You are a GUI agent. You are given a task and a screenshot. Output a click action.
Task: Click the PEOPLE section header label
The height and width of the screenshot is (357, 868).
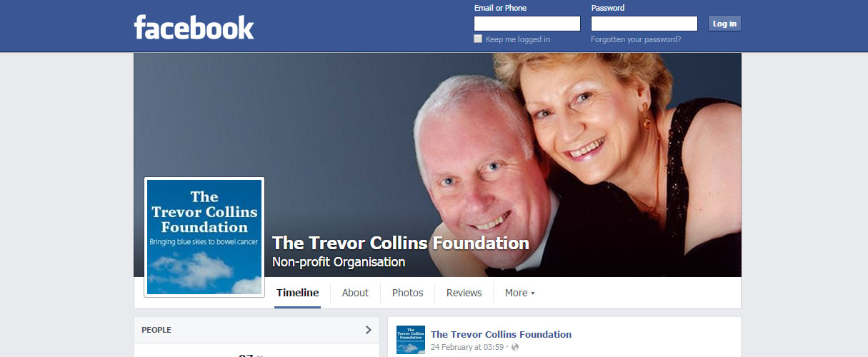[156, 330]
